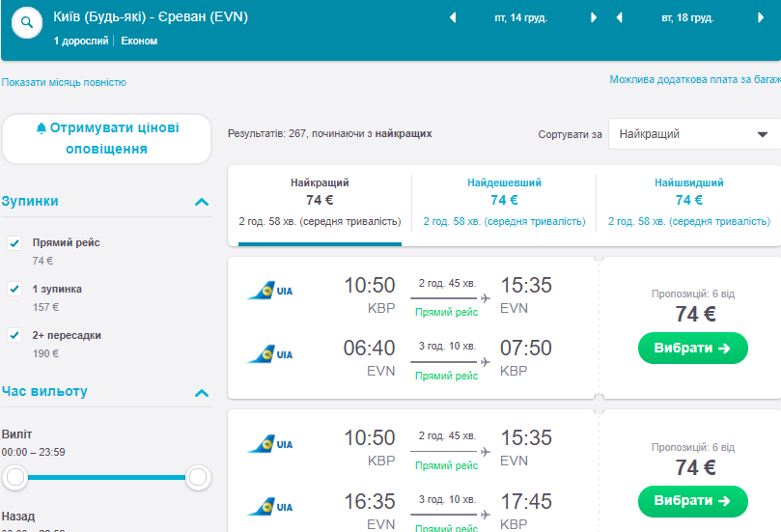Go to next departure date arrow
The width and height of the screenshot is (781, 532).
(594, 18)
